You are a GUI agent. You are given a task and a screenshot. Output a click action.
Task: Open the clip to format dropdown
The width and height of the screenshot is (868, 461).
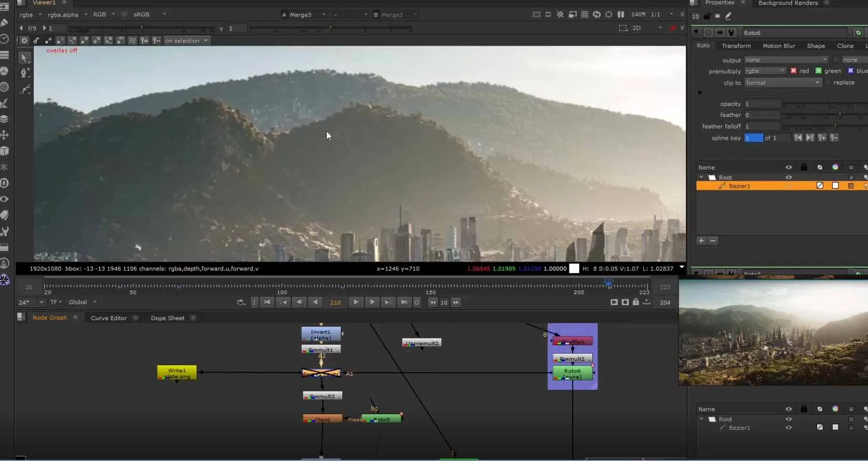point(783,83)
